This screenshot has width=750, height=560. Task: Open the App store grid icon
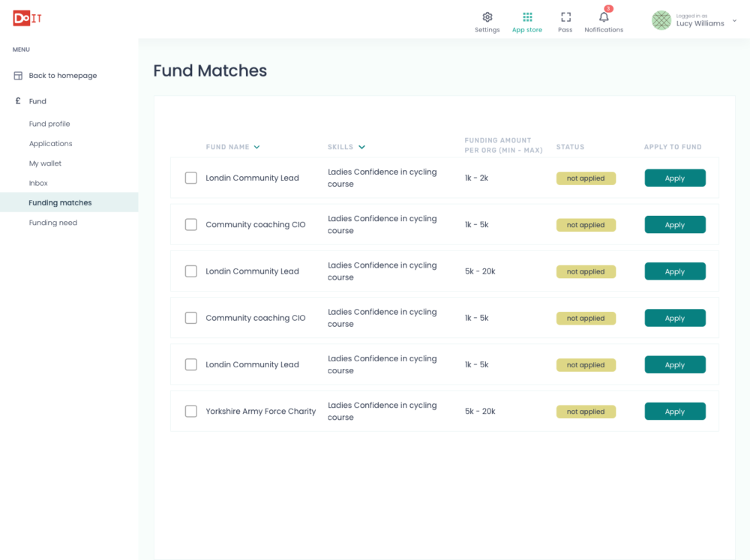click(527, 17)
